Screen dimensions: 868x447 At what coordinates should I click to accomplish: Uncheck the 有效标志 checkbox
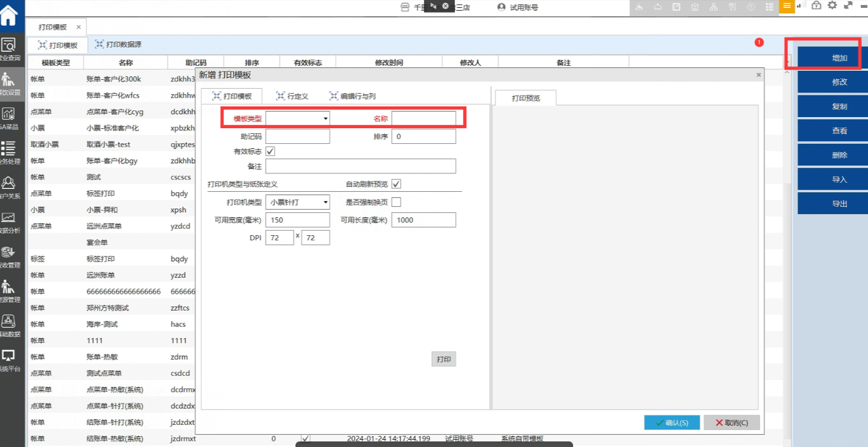coord(270,151)
